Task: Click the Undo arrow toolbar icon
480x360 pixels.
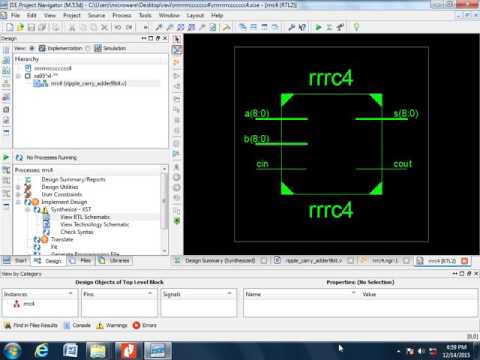Action: pyautogui.click(x=118, y=27)
